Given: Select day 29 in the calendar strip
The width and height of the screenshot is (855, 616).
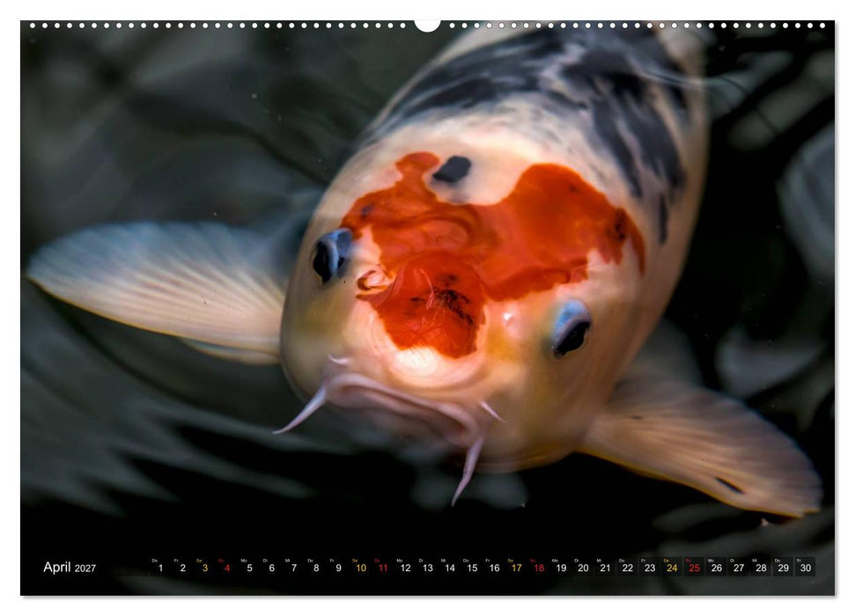Looking at the screenshot, I should pyautogui.click(x=784, y=567).
